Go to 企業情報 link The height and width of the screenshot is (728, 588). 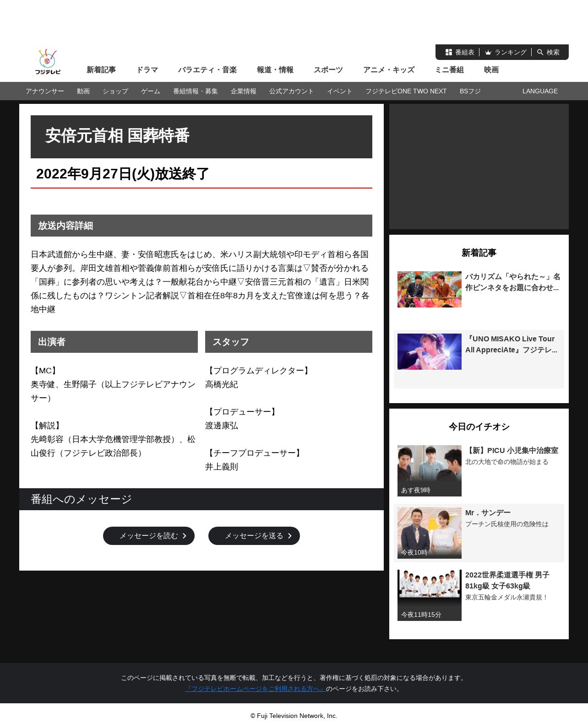244,91
